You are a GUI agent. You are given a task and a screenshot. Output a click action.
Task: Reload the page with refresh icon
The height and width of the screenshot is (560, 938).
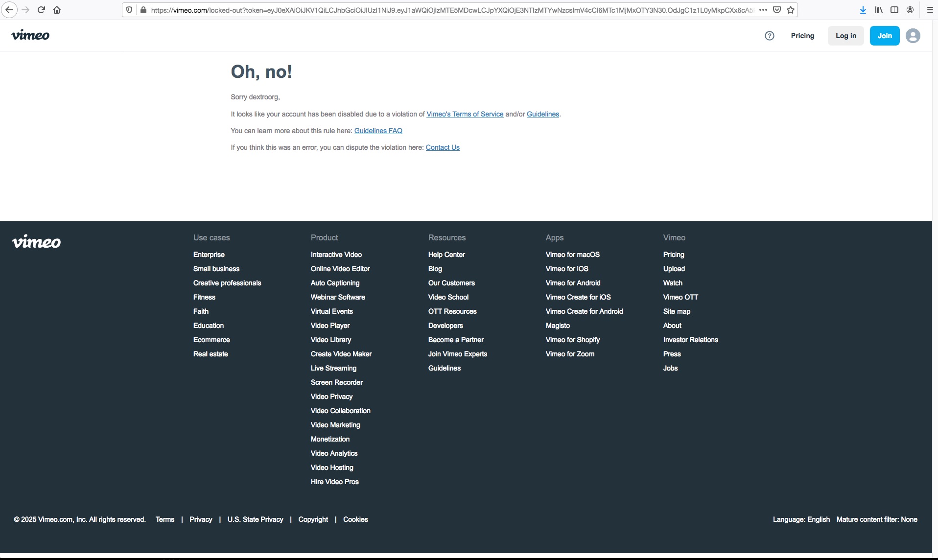41,10
